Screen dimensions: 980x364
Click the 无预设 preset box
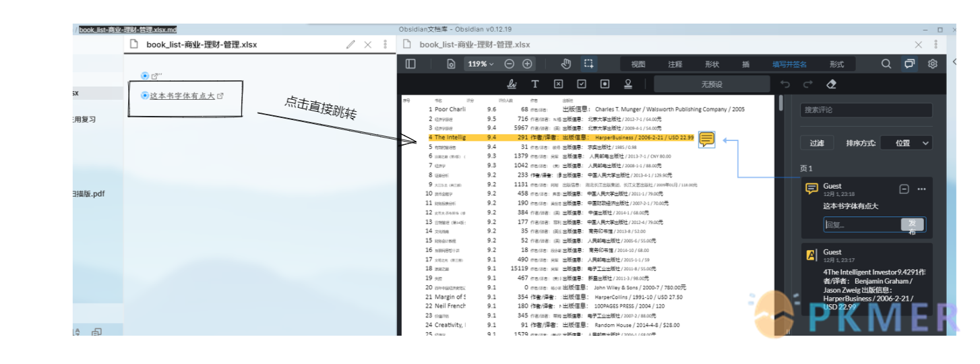[712, 84]
